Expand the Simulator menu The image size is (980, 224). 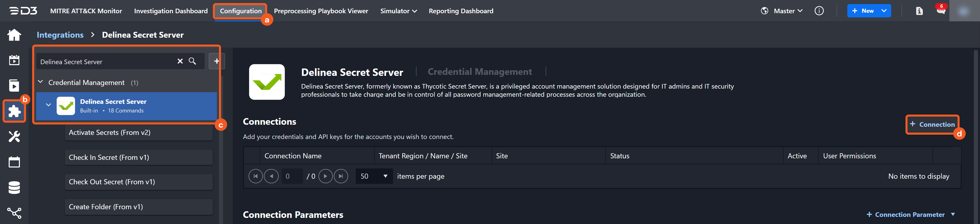[x=398, y=11]
